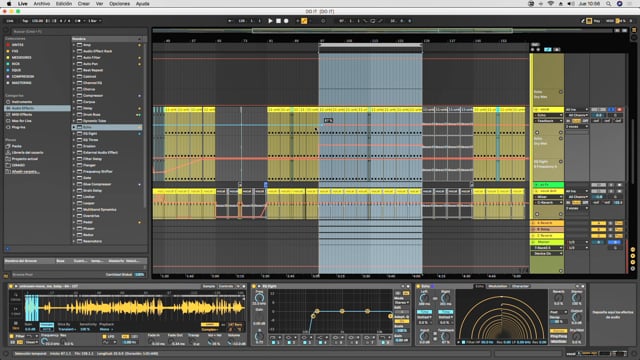
Task: Expand the Glue Compressor device folder
Action: (74, 184)
